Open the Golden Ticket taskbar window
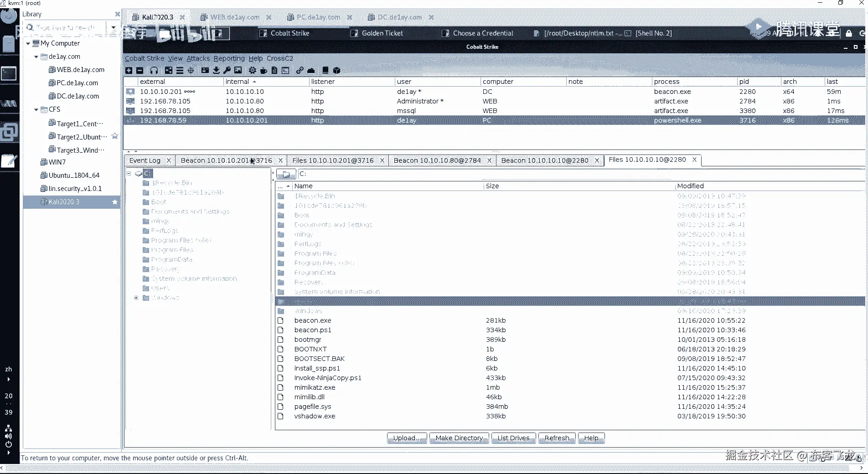The image size is (868, 474). point(382,33)
